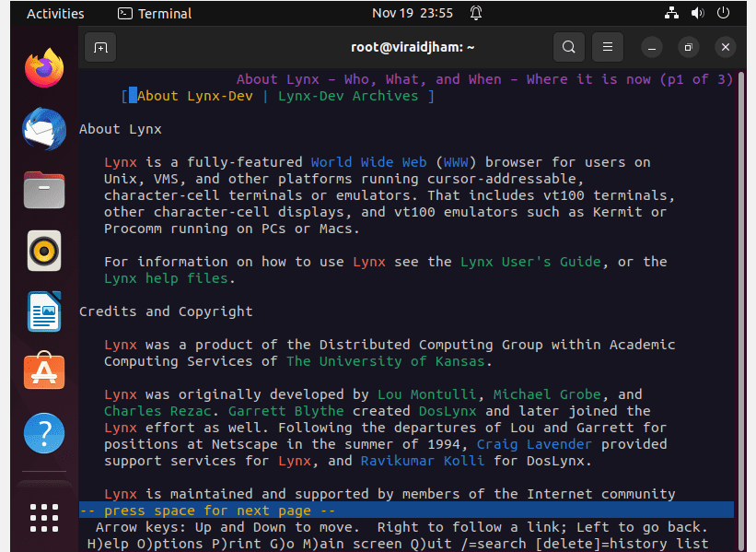Click the "Q)uit" hint in the bottom line
756x552 pixels.
click(x=431, y=544)
